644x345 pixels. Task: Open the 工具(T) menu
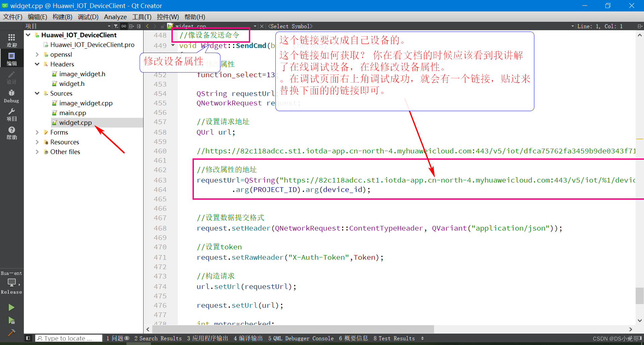click(142, 17)
